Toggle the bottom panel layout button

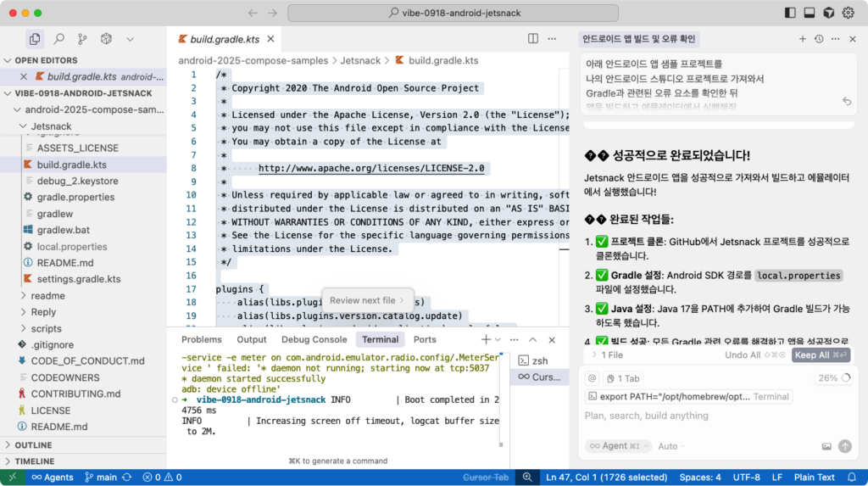click(x=810, y=13)
